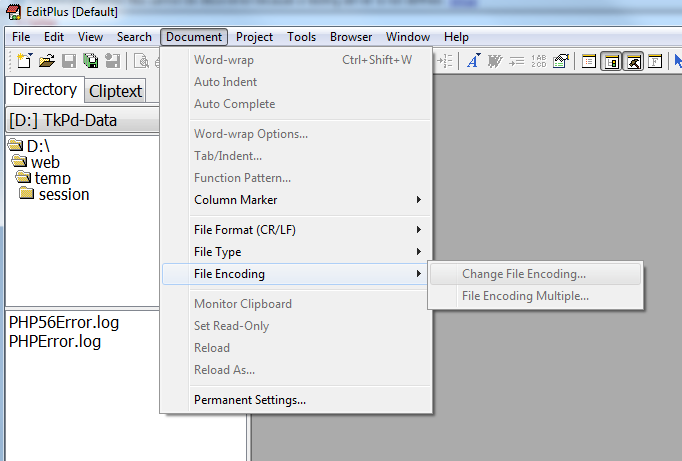Screen dimensions: 682x461
Task: Toggle the Directory window pressed toolbar button
Action: click(611, 61)
